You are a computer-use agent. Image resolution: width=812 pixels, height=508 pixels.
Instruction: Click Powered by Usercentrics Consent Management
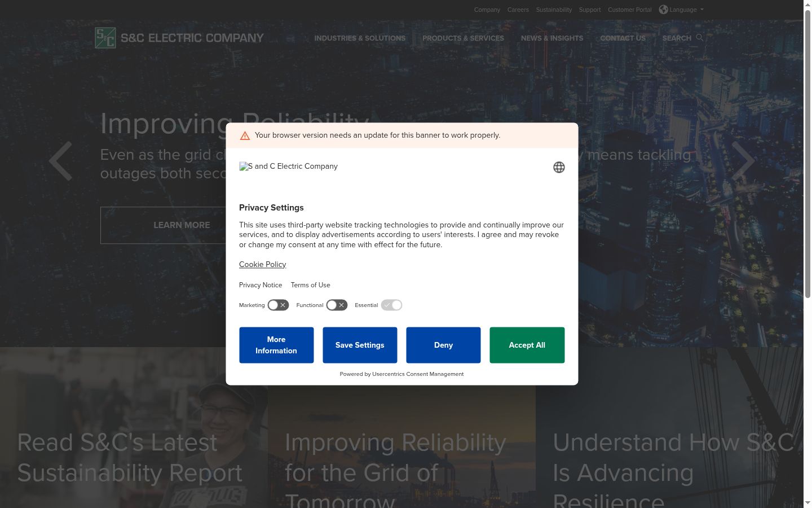click(401, 374)
